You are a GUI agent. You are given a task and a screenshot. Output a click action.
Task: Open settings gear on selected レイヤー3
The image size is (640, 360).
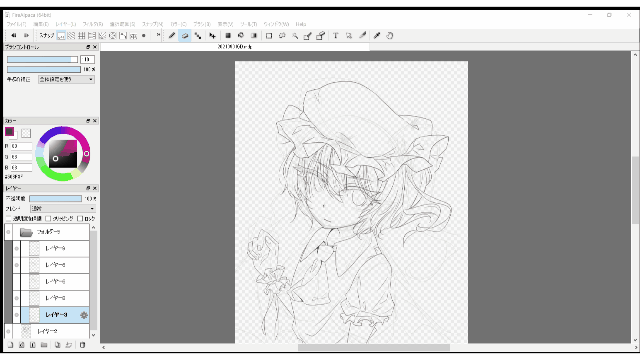pos(84,315)
